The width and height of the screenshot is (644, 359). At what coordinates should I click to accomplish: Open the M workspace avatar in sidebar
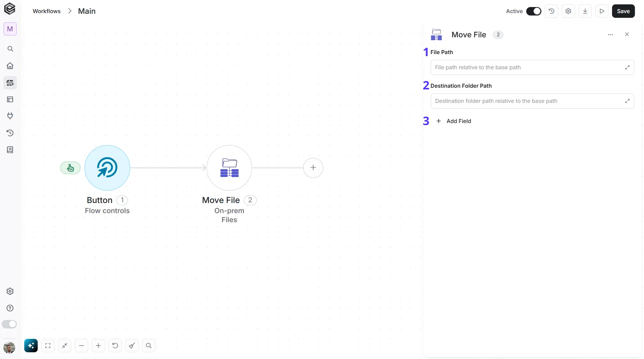point(10,29)
